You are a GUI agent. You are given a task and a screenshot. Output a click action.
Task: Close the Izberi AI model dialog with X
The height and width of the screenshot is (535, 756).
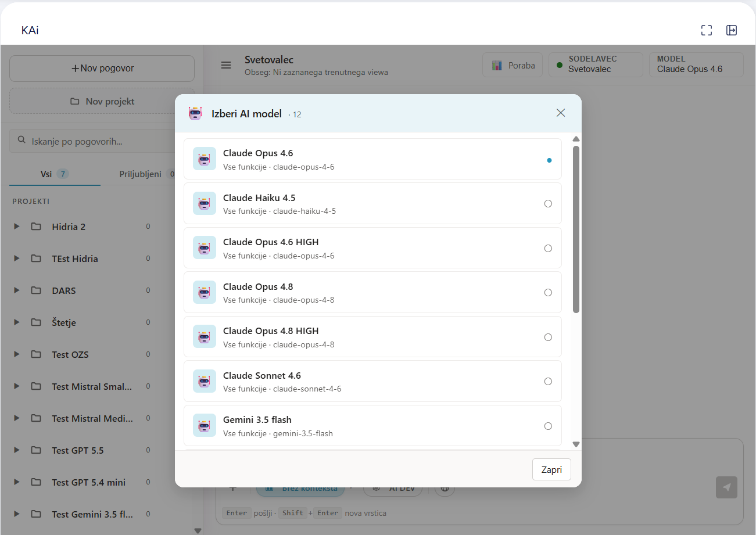(561, 113)
